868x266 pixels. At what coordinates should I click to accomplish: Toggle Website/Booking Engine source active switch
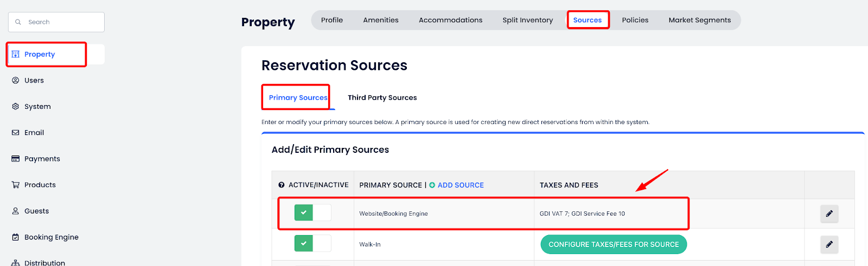(312, 213)
